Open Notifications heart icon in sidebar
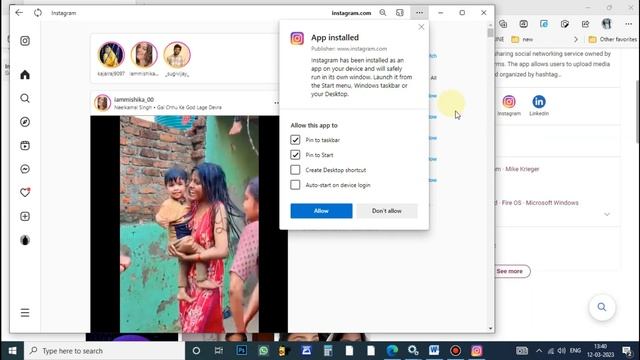This screenshot has height=360, width=640. click(25, 192)
